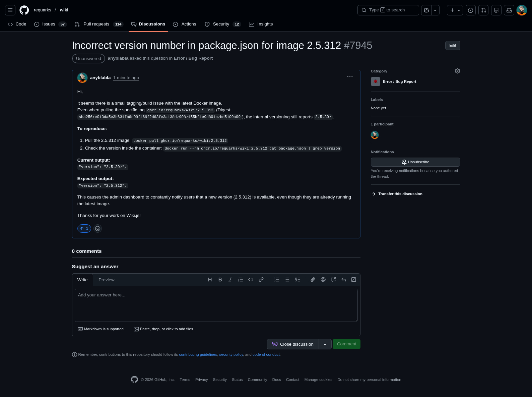Open category settings gear icon
Screen dimensions: 532x397
click(x=457, y=71)
